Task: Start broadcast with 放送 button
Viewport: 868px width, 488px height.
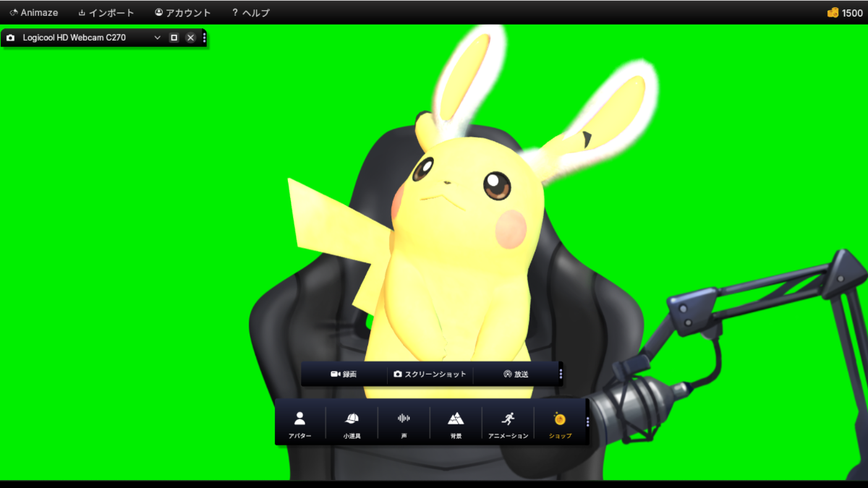Action: pyautogui.click(x=516, y=374)
